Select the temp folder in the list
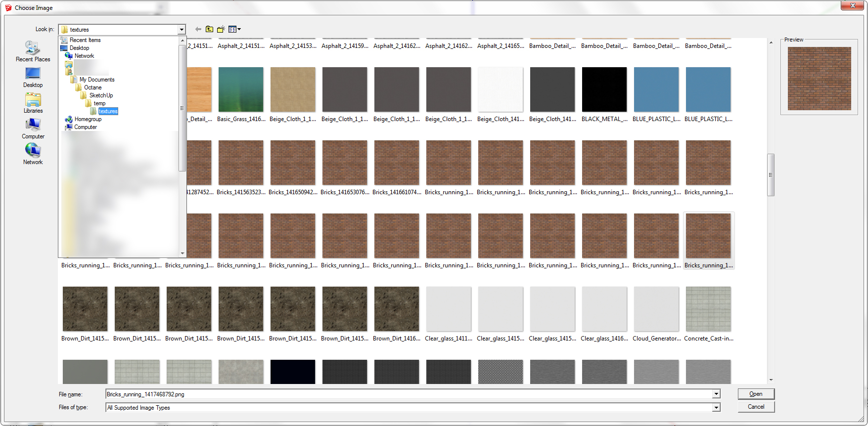The image size is (868, 426). [99, 103]
